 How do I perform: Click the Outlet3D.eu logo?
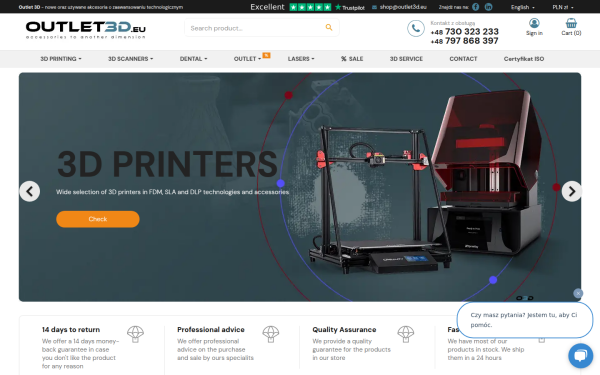[x=85, y=30]
